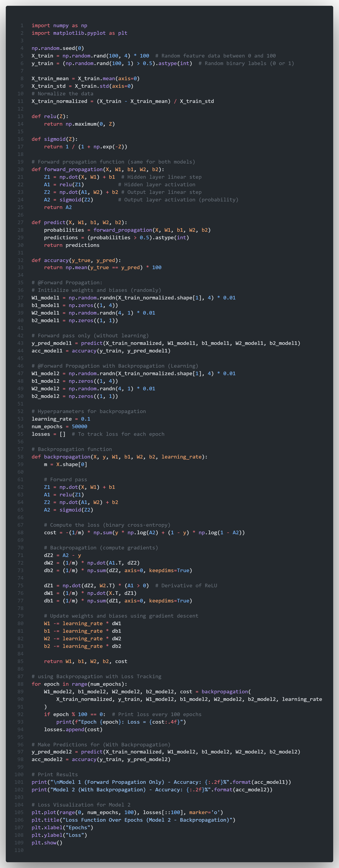Click 'W1 -= learning_rate * dW1' line
The height and width of the screenshot is (868, 339).
82,624
